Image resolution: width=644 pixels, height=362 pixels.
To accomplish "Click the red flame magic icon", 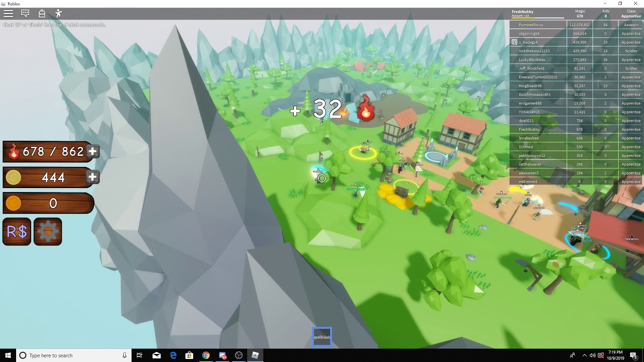I will (x=14, y=151).
